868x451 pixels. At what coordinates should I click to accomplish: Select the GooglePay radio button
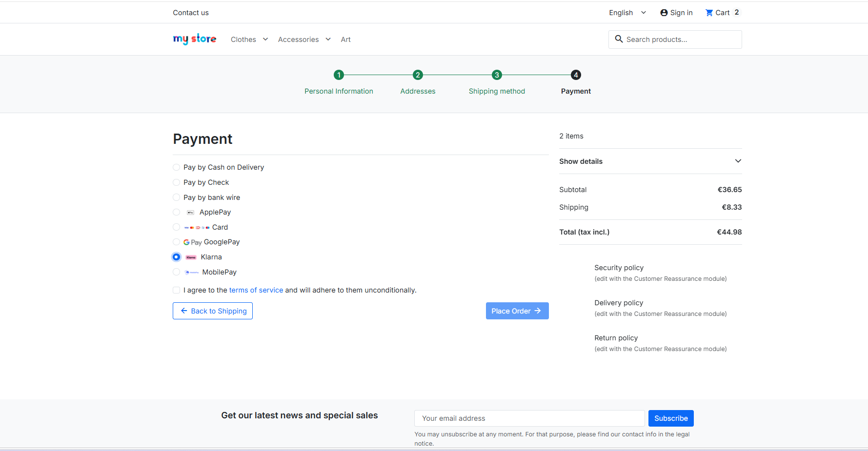[x=177, y=242]
